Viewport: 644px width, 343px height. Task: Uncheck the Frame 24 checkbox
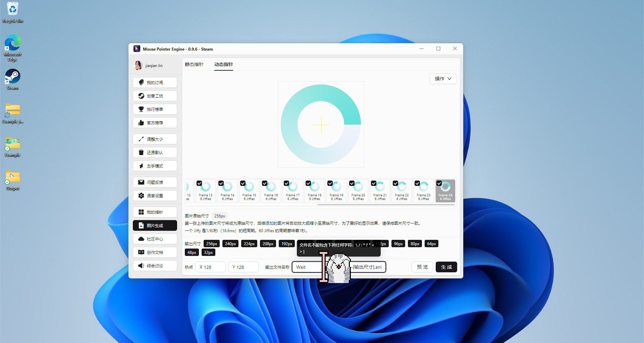439,183
